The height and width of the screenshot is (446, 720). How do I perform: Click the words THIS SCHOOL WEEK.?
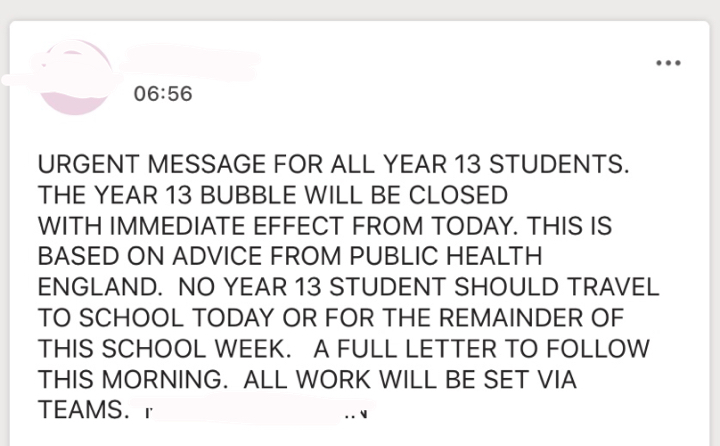click(164, 349)
